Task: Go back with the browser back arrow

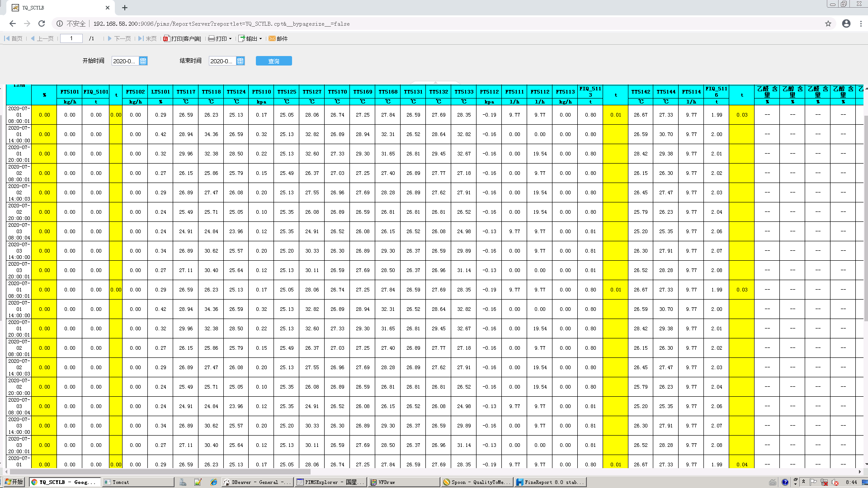Action: tap(12, 23)
